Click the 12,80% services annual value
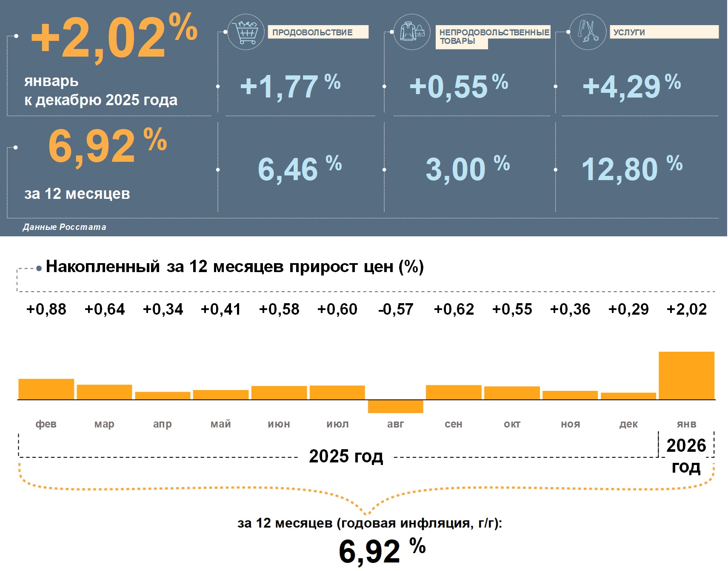Viewport: 728px width, 571px height. [631, 169]
